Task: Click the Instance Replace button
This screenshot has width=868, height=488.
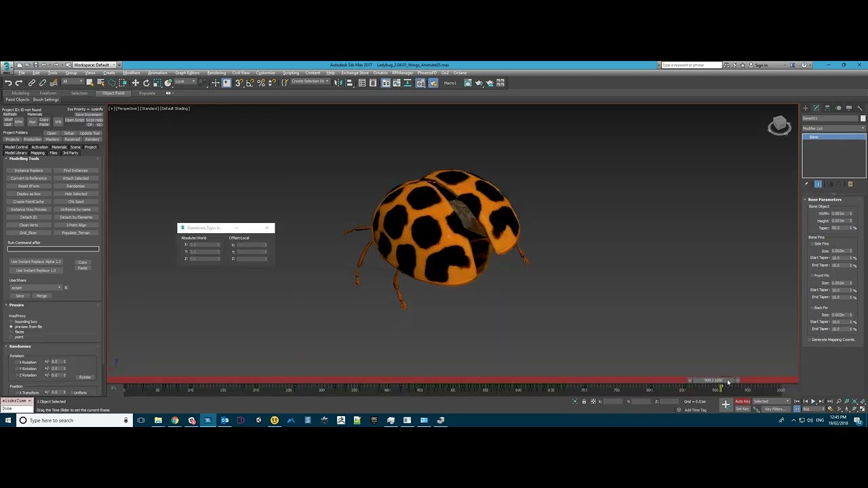Action: pos(28,170)
